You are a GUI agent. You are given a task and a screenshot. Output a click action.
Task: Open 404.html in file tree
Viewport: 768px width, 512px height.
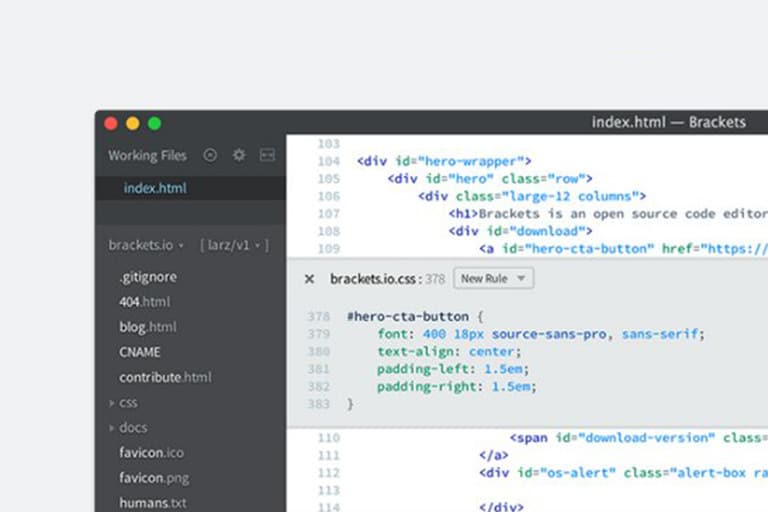pyautogui.click(x=144, y=301)
